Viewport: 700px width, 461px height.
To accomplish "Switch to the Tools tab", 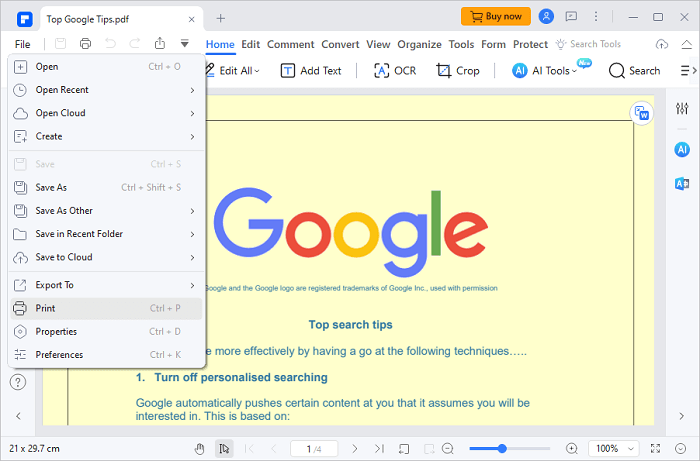I will coord(461,44).
